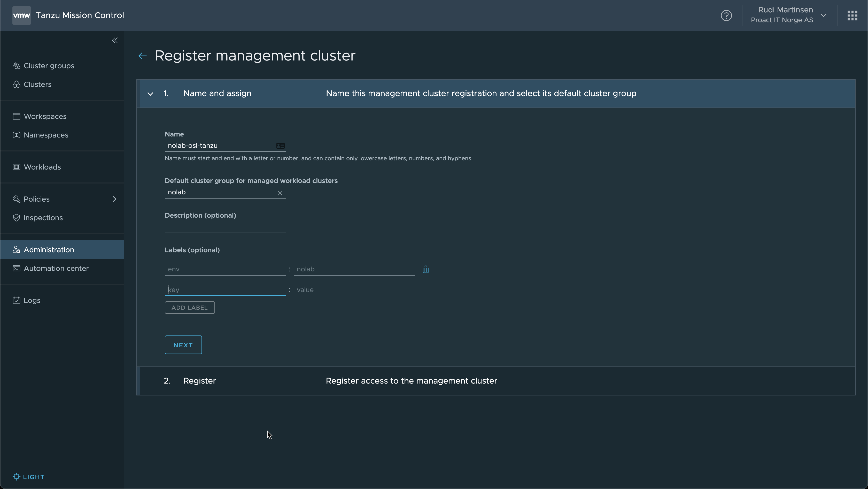
Task: Click the Inspections shield icon
Action: [16, 218]
